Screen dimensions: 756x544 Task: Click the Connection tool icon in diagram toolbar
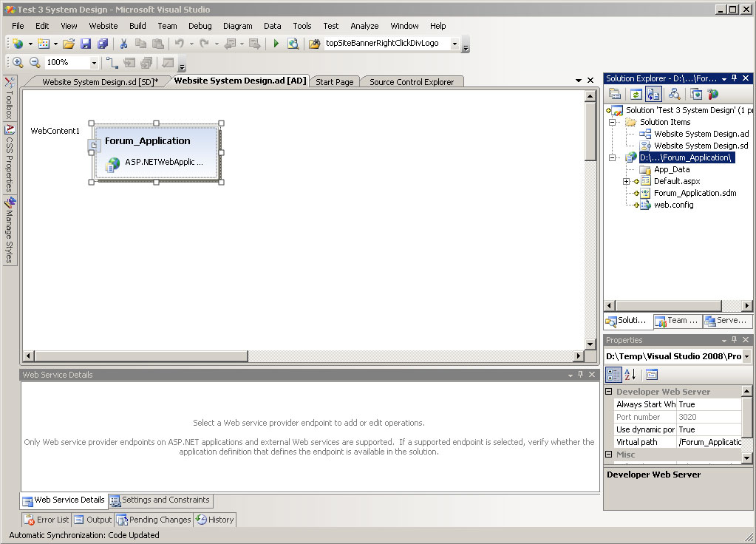point(112,62)
